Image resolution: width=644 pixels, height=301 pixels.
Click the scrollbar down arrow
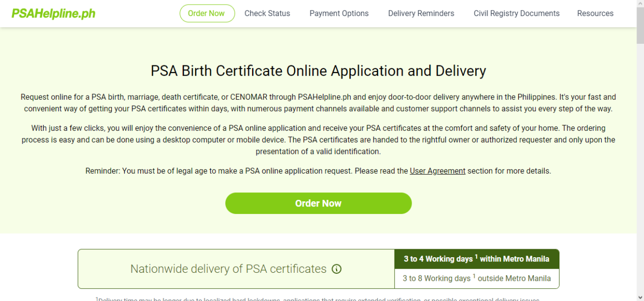coord(640,297)
